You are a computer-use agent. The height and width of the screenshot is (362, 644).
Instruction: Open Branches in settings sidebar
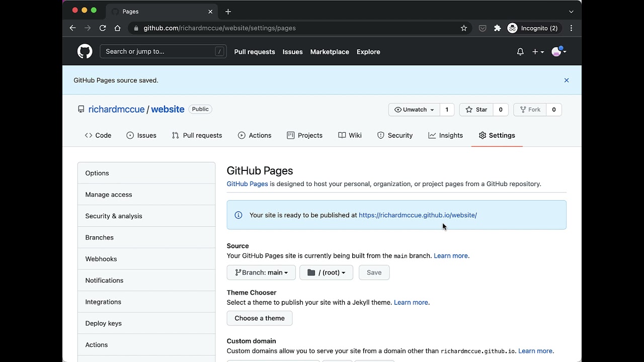coord(146,237)
